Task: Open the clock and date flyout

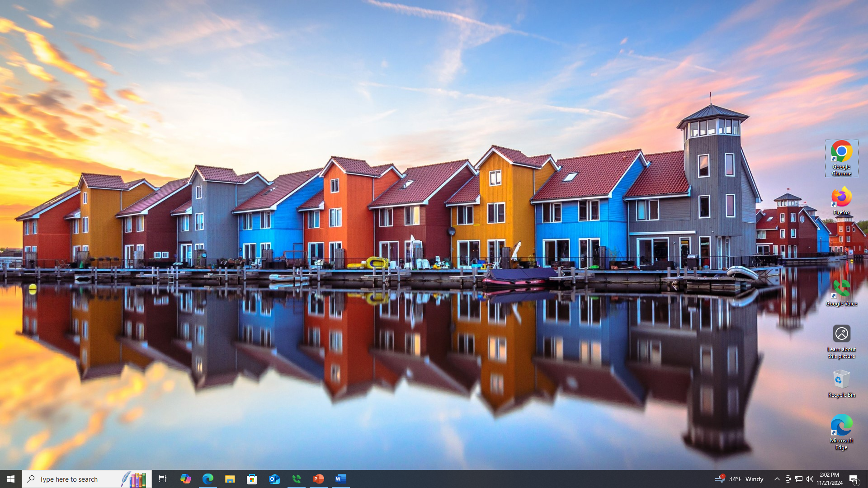Action: pyautogui.click(x=830, y=479)
